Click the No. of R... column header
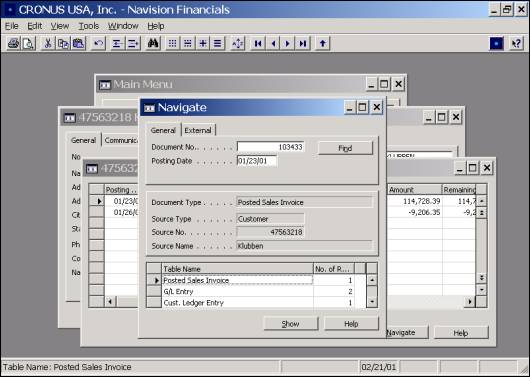This screenshot has width=530, height=377. coord(334,269)
